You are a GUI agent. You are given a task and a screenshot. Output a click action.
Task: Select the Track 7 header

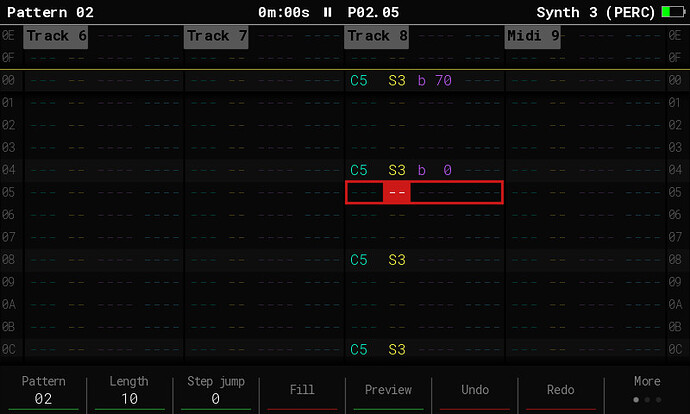pyautogui.click(x=216, y=36)
